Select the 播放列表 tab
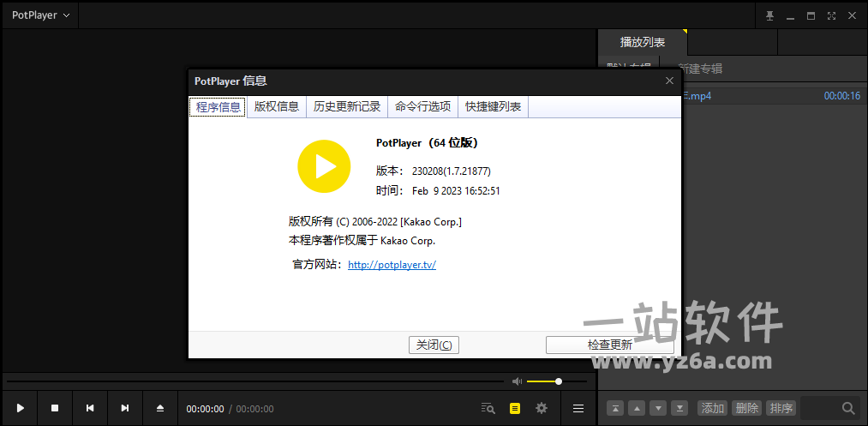The width and height of the screenshot is (868, 426). [x=642, y=42]
